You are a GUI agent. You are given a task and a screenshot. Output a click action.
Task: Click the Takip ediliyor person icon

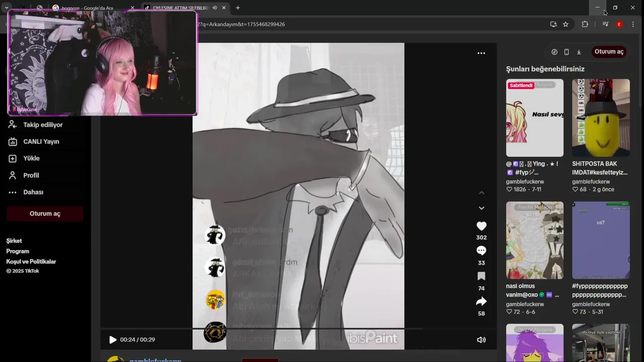[13, 125]
